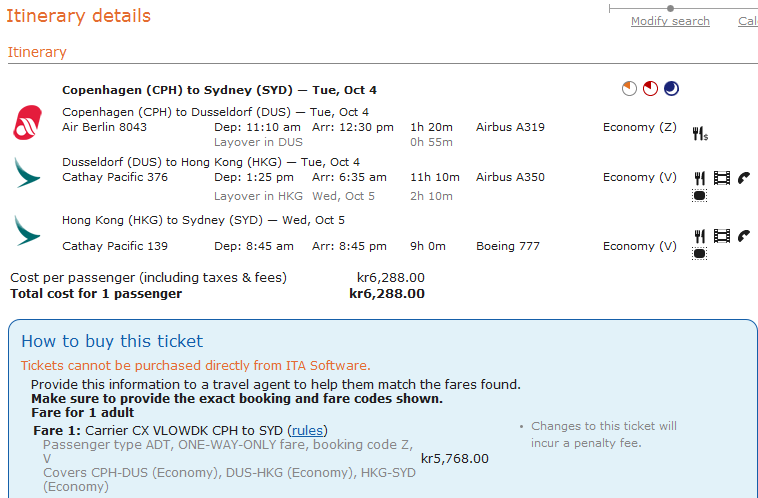Click the Itinerary section heading
The width and height of the screenshot is (758, 498).
coord(37,52)
